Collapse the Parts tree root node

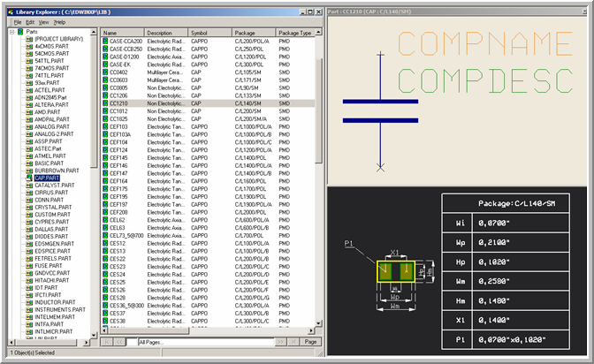12,32
